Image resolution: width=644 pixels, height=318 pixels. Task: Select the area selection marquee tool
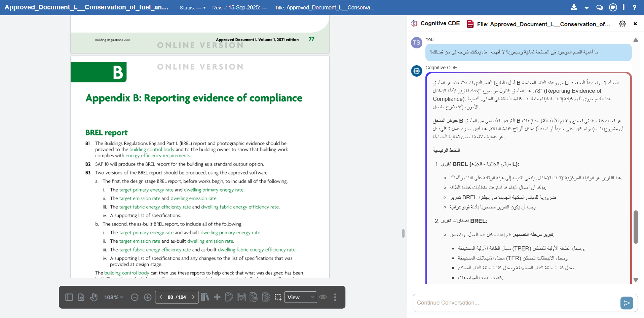(278, 297)
